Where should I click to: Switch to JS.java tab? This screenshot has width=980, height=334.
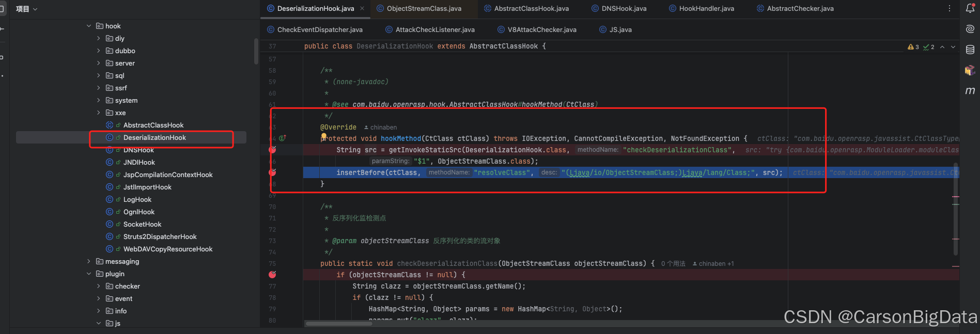[615, 29]
